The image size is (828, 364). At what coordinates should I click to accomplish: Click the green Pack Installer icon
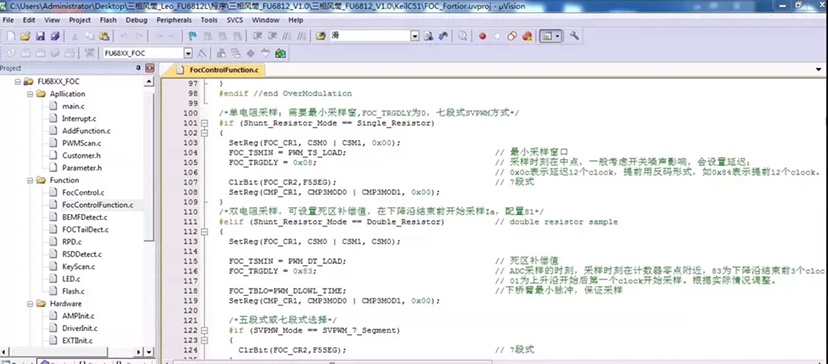[x=280, y=53]
